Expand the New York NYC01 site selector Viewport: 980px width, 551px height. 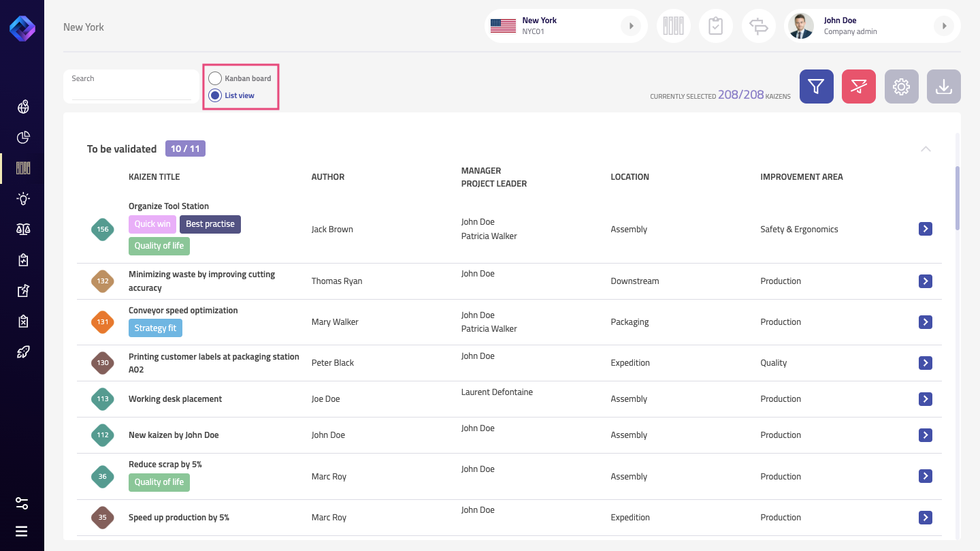click(x=631, y=26)
